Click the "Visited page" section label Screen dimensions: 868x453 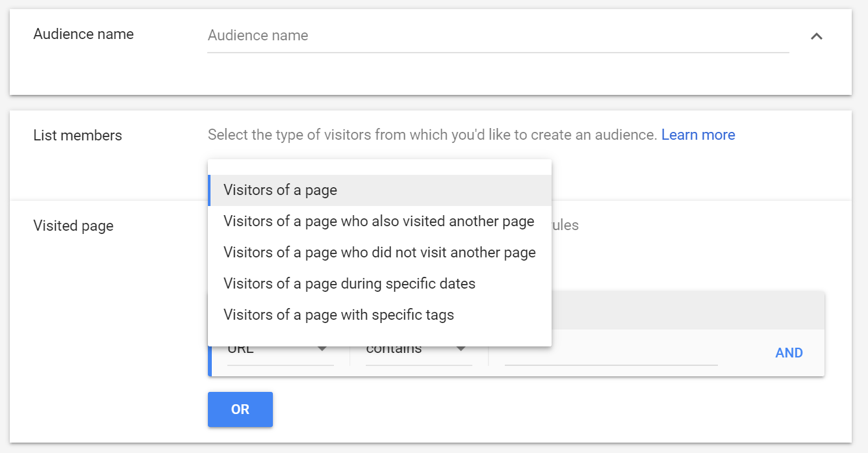[x=73, y=226]
